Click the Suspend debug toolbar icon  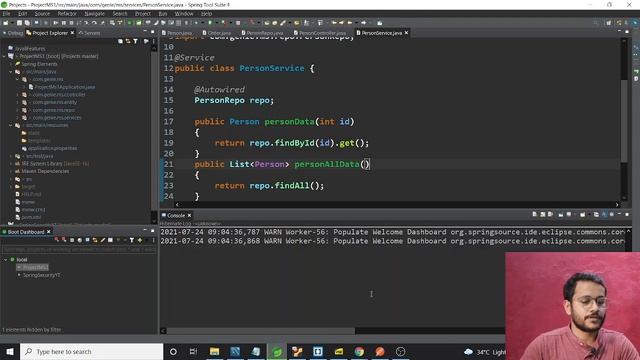[64, 23]
